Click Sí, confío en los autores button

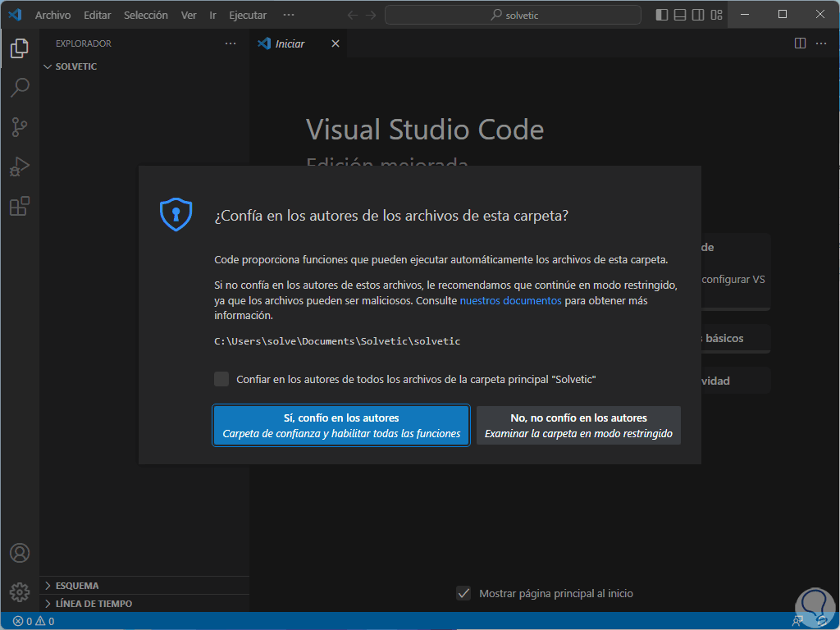pyautogui.click(x=341, y=426)
